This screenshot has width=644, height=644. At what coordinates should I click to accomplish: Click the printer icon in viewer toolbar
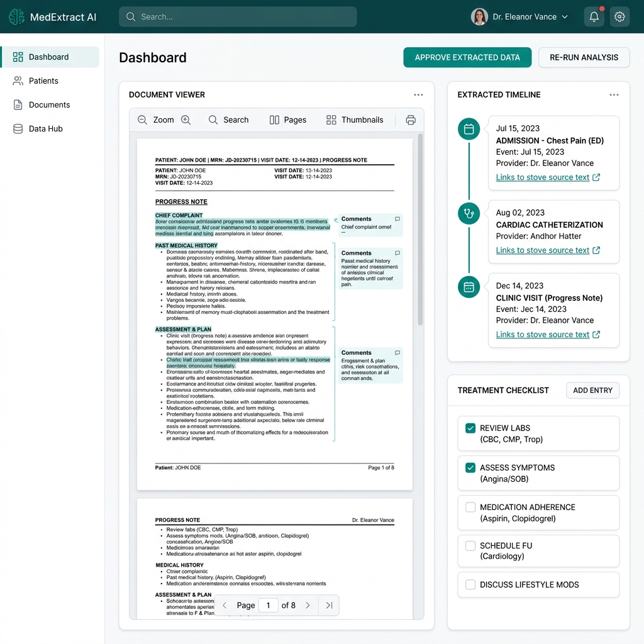coord(411,120)
